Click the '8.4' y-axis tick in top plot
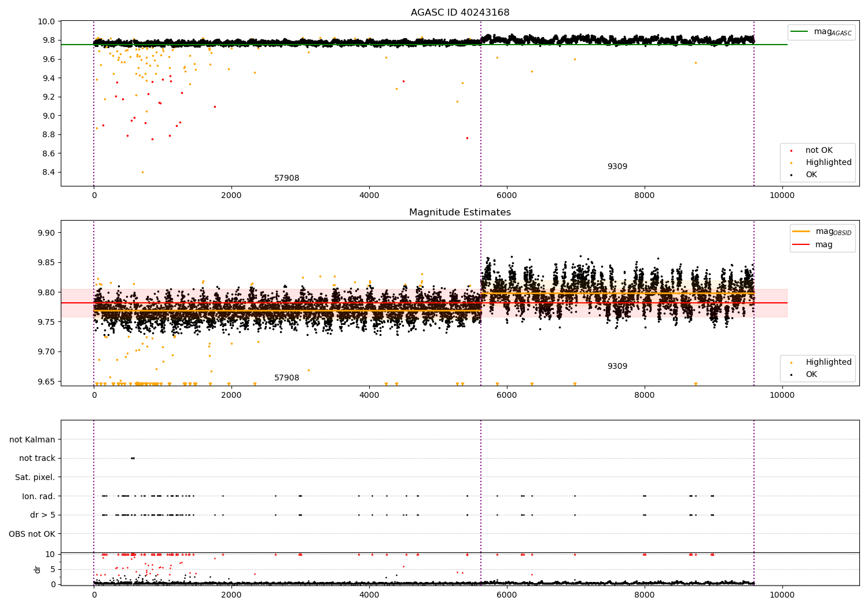 pyautogui.click(x=50, y=173)
